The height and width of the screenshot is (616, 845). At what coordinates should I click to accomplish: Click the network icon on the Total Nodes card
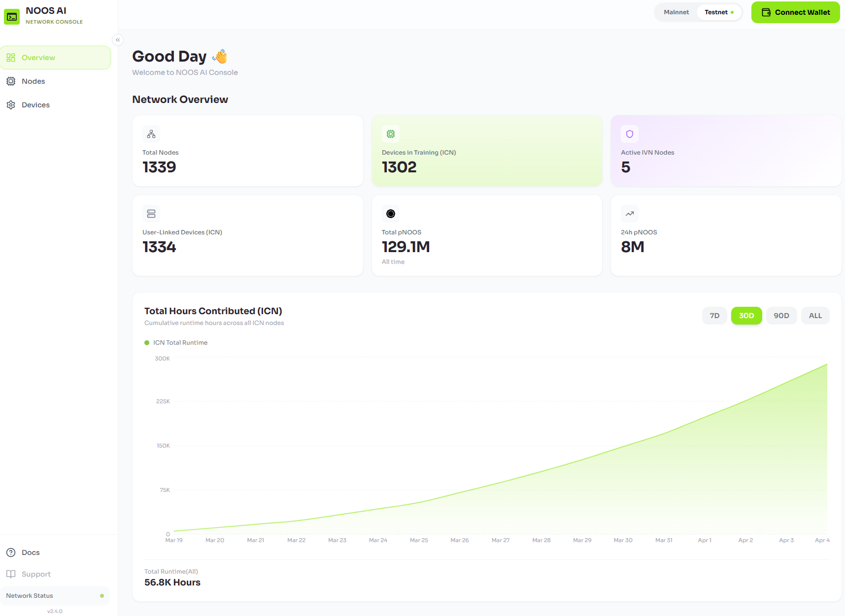[x=151, y=133]
